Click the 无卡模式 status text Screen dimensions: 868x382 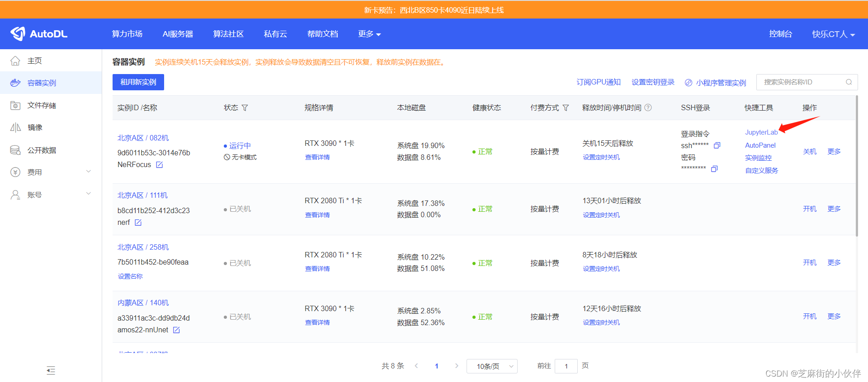coord(244,157)
